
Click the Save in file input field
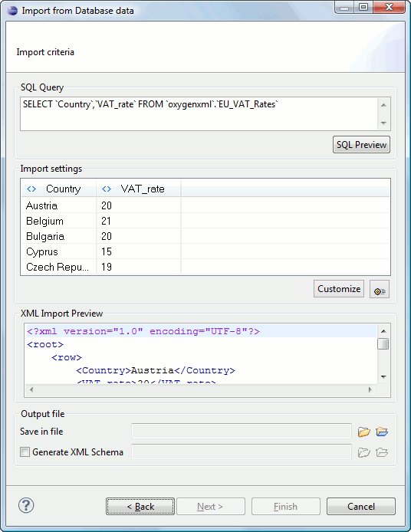click(242, 432)
